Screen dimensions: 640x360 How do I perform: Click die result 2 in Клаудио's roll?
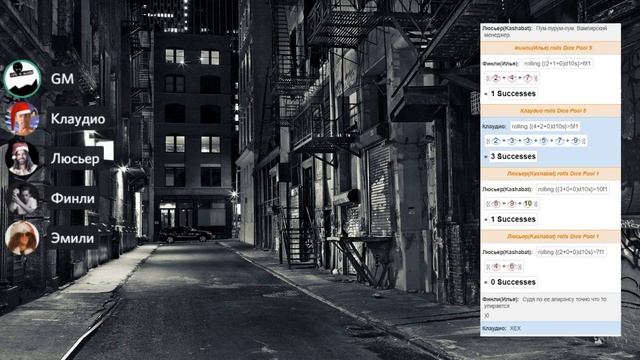click(496, 141)
